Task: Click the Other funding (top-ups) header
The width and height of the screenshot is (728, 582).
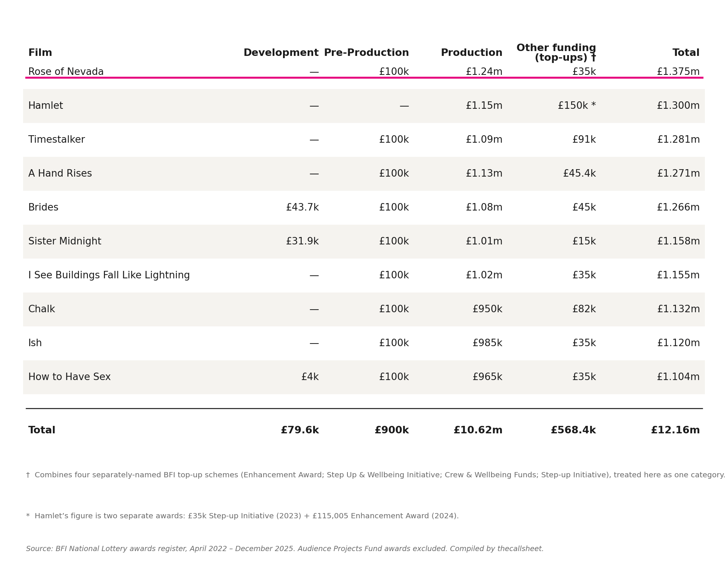Action: (x=556, y=53)
